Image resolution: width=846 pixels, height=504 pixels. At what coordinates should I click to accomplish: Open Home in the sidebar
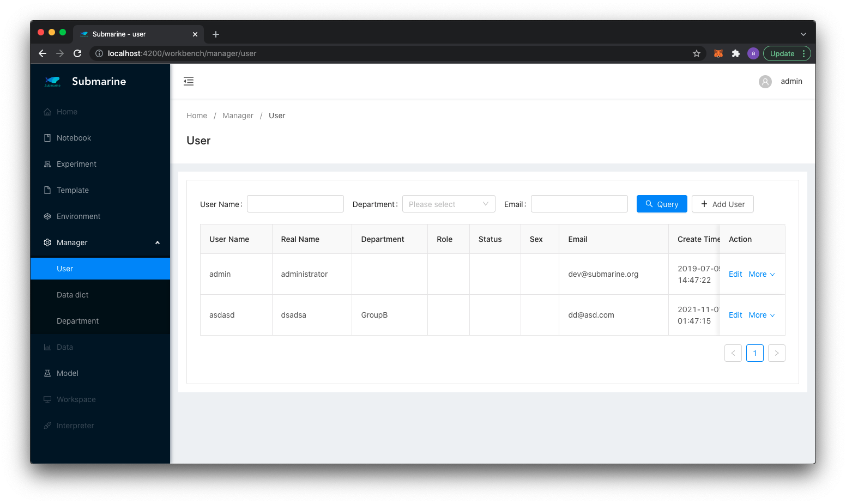(100, 112)
